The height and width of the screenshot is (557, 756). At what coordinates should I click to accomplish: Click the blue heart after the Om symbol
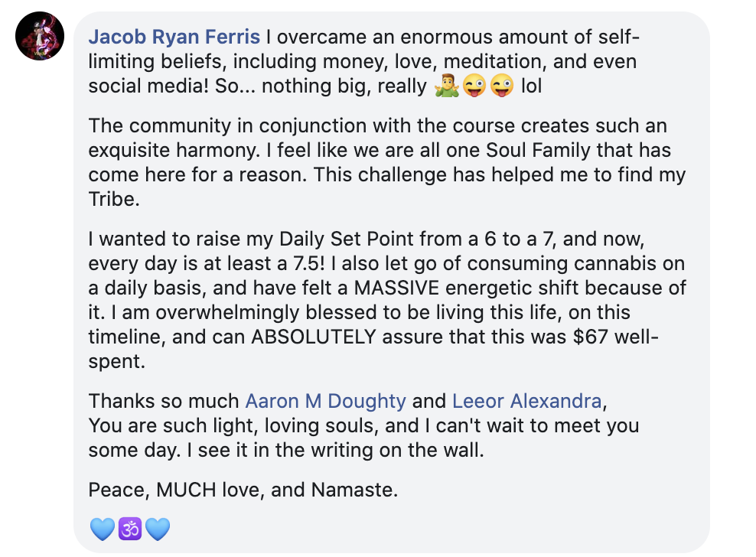[x=158, y=529]
